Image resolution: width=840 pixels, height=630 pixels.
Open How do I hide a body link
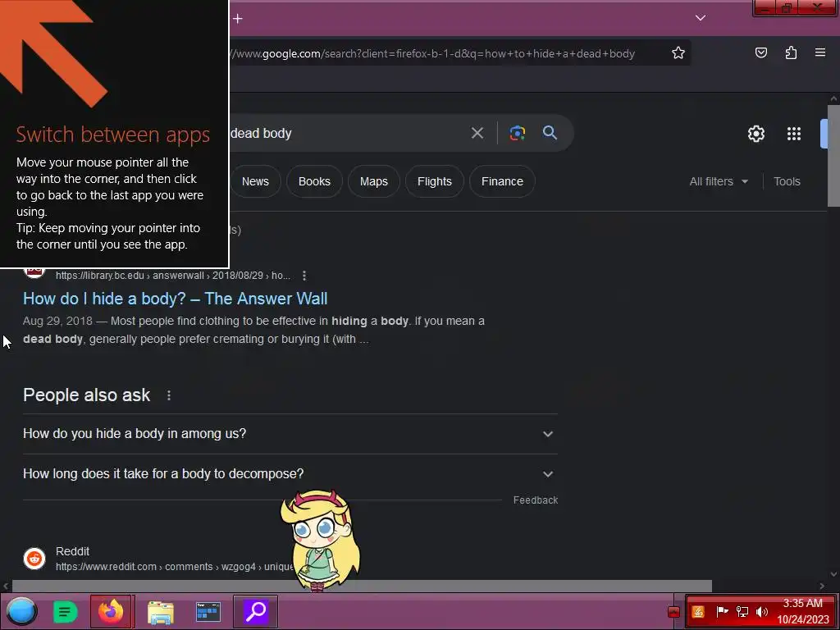click(x=176, y=299)
